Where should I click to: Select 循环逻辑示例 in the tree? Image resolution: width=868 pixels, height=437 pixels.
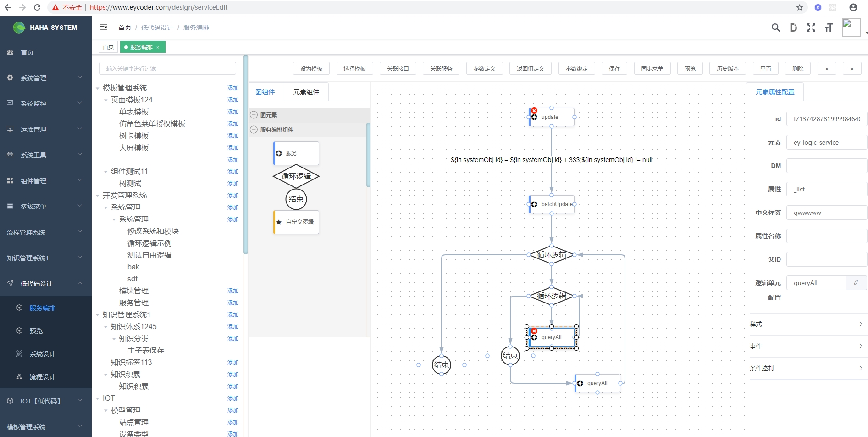[149, 243]
